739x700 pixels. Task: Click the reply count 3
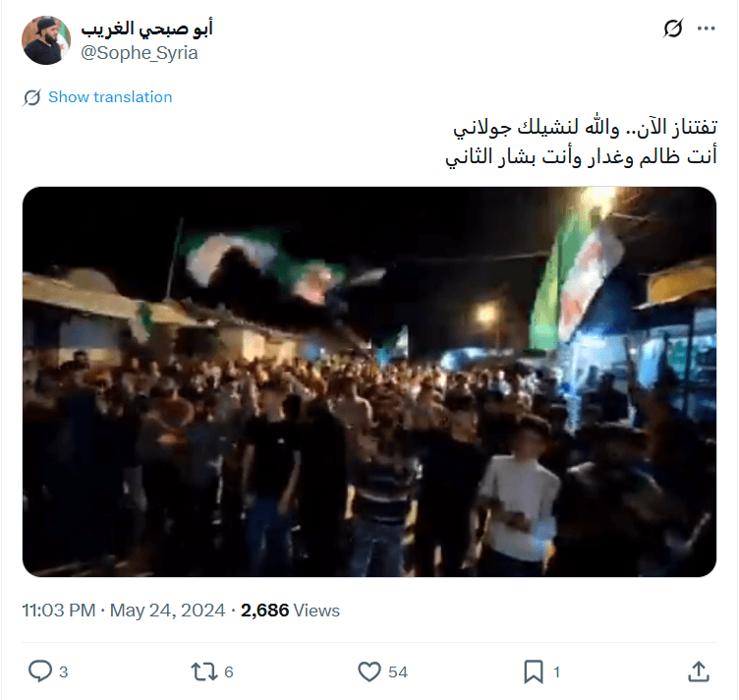click(x=64, y=671)
